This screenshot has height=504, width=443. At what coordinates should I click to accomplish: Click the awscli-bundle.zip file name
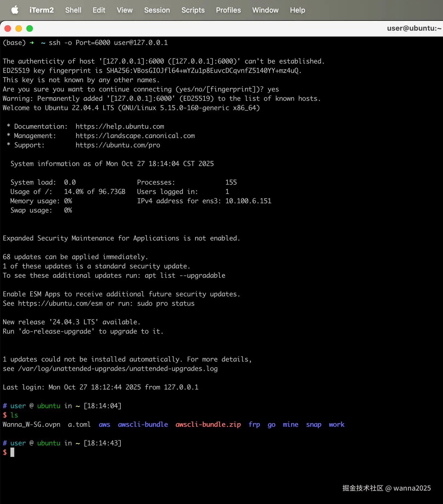point(208,425)
